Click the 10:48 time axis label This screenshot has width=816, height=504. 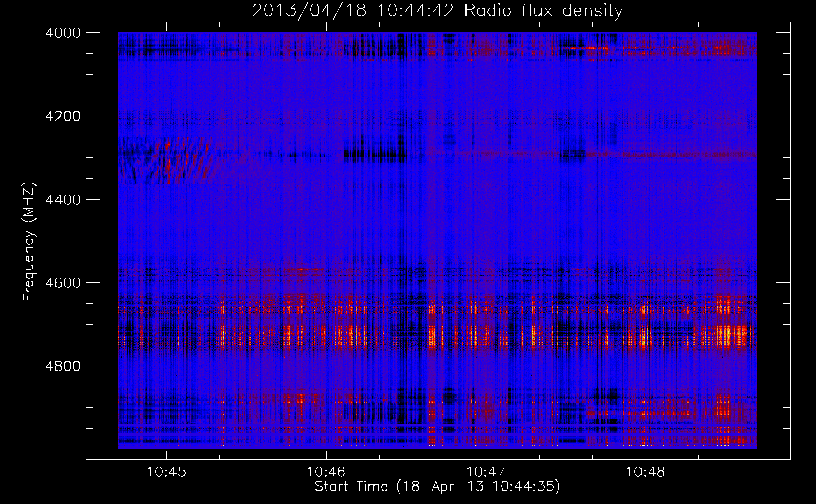coord(646,472)
